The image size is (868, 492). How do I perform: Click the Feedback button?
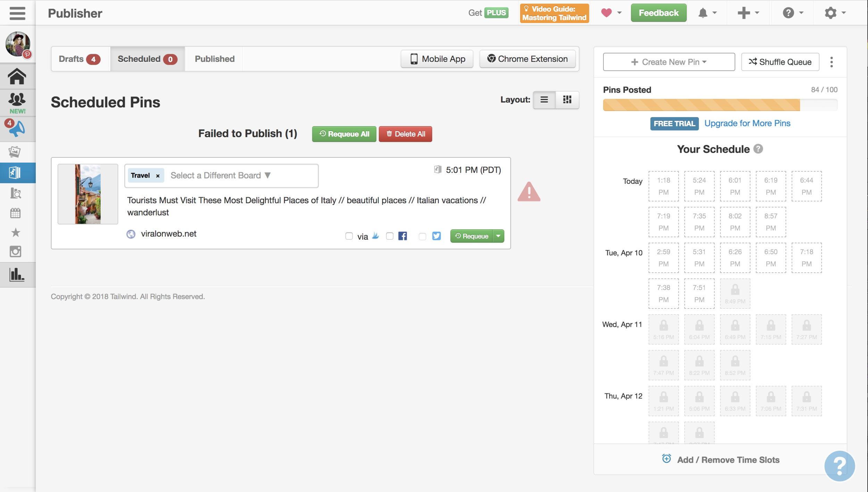coord(658,13)
